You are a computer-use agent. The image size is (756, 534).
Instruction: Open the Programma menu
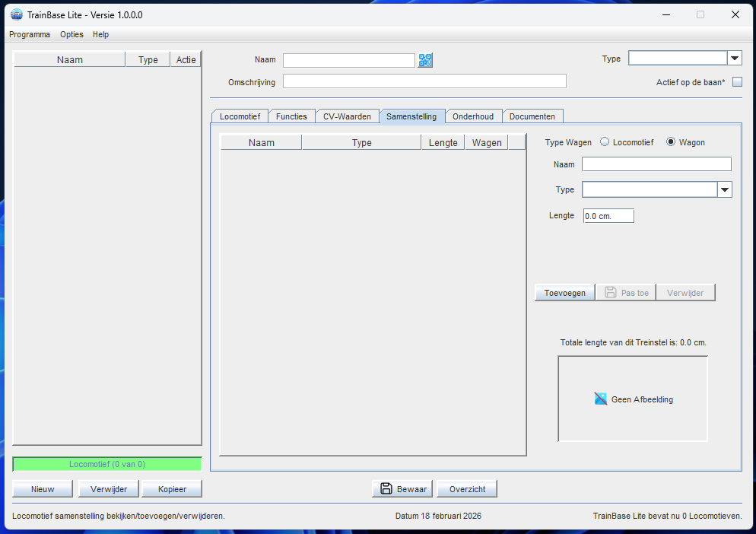tap(30, 34)
